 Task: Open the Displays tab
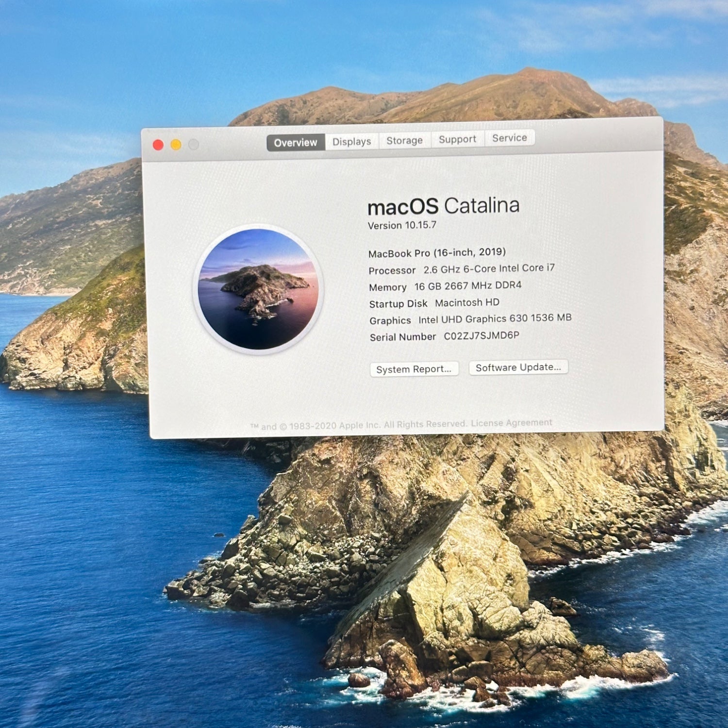tap(352, 141)
